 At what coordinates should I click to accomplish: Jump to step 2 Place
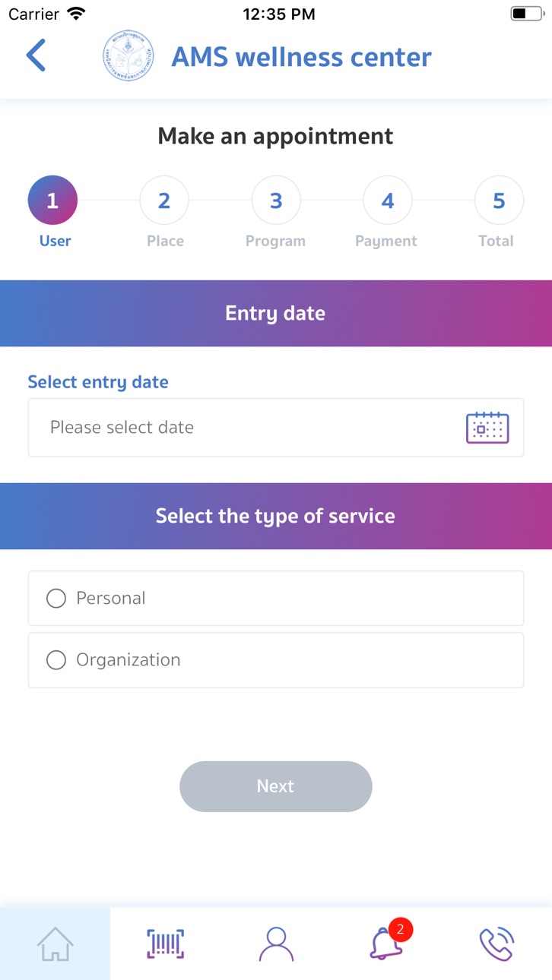[x=164, y=201]
